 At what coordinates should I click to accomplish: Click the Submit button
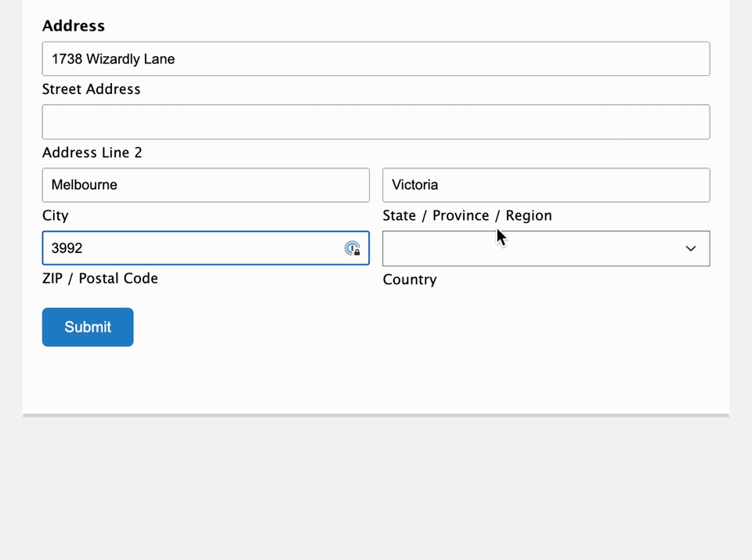[x=88, y=327]
